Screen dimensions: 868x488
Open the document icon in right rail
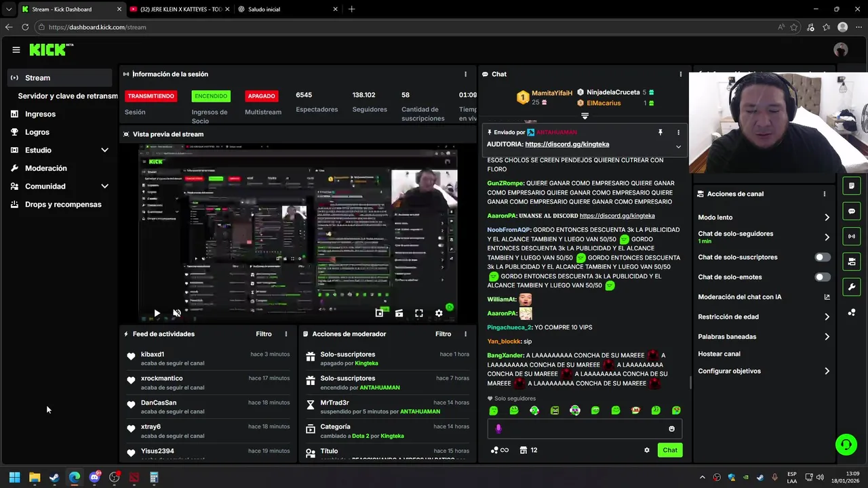852,186
